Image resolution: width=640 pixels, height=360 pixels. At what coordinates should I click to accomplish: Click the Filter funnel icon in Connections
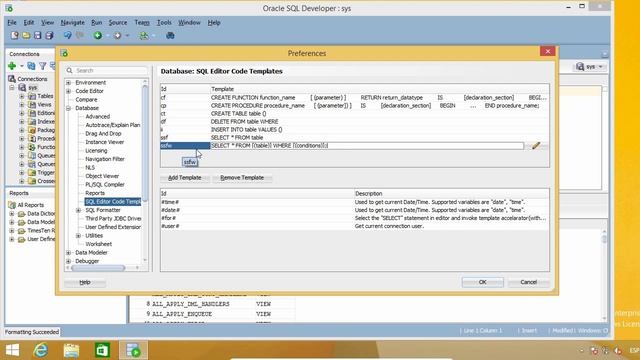pos(42,66)
